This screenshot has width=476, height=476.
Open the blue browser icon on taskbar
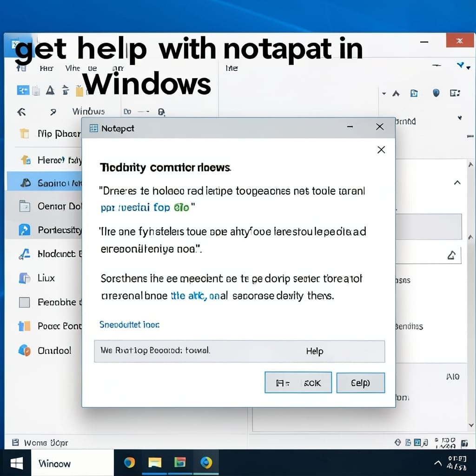pos(206,463)
